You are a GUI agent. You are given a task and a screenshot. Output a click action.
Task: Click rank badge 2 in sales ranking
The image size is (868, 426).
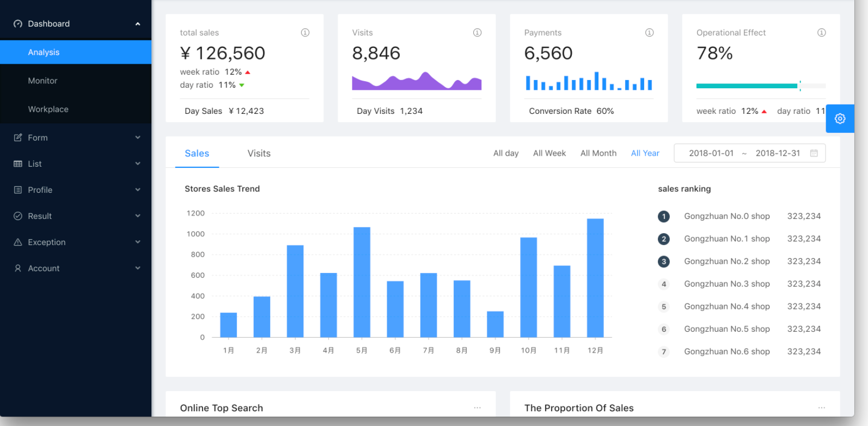(x=664, y=239)
